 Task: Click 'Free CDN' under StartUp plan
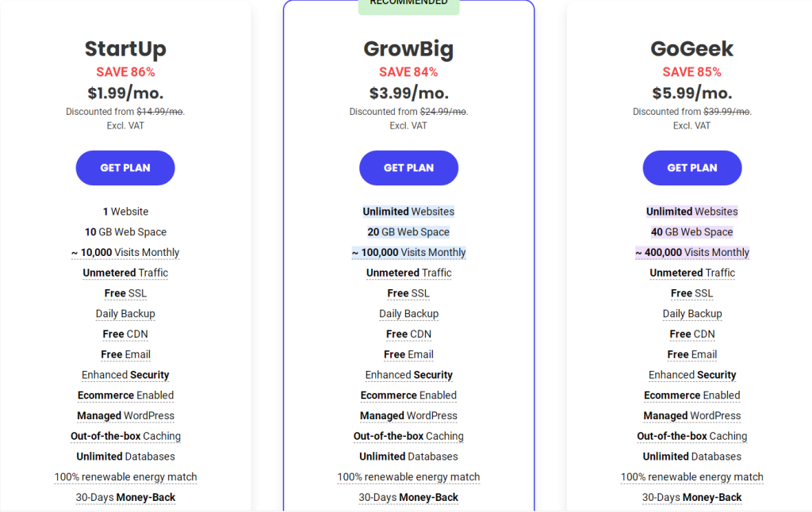(x=125, y=334)
